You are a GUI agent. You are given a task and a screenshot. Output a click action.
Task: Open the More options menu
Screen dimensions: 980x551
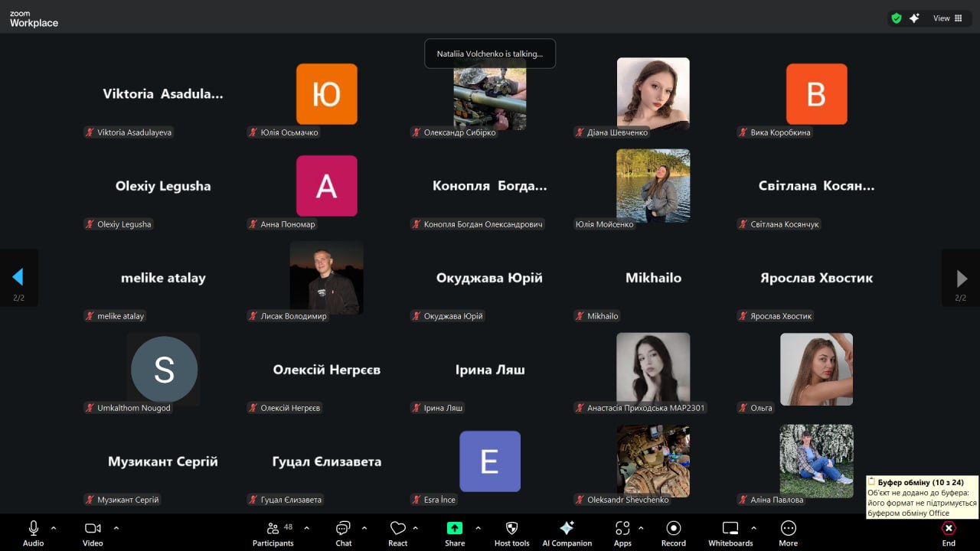788,533
